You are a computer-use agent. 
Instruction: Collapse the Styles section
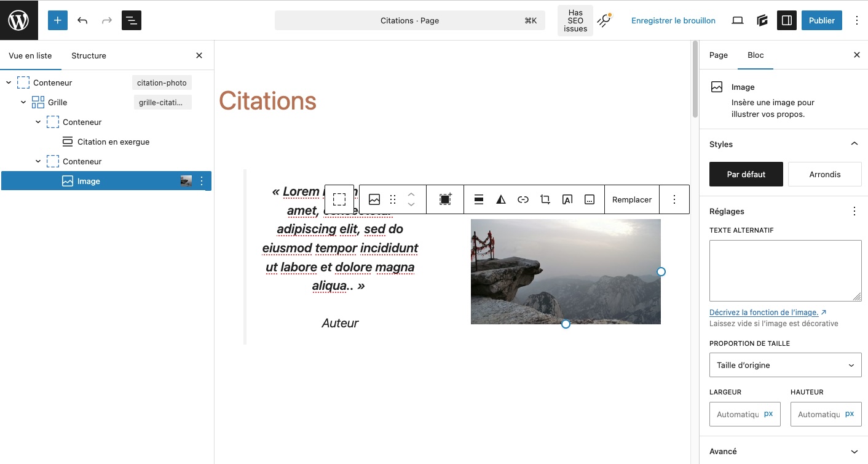coord(854,143)
